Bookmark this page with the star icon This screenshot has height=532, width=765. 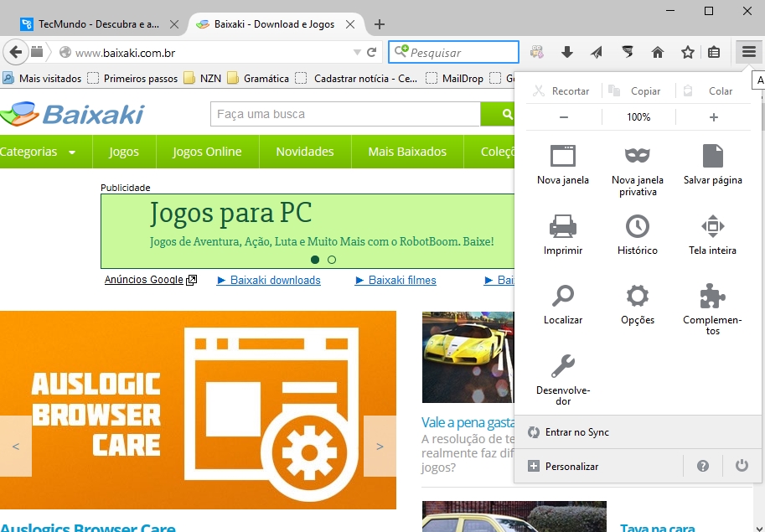pyautogui.click(x=688, y=52)
